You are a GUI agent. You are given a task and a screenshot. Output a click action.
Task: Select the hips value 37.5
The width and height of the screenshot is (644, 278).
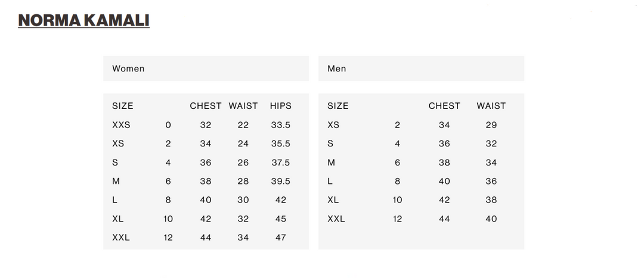tap(280, 163)
